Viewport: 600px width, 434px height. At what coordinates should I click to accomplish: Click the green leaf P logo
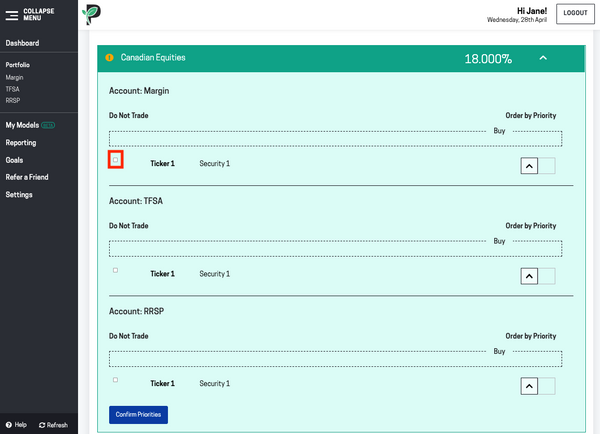pos(91,15)
